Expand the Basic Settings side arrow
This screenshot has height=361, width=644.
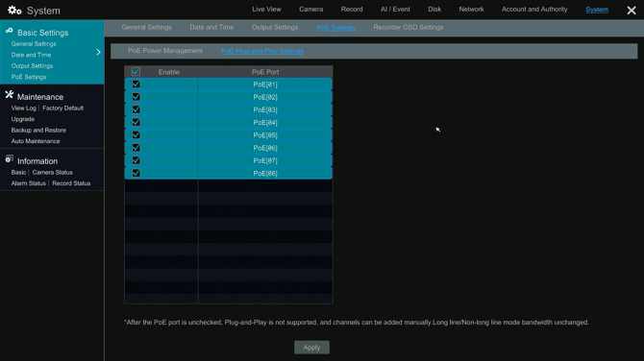coord(98,52)
